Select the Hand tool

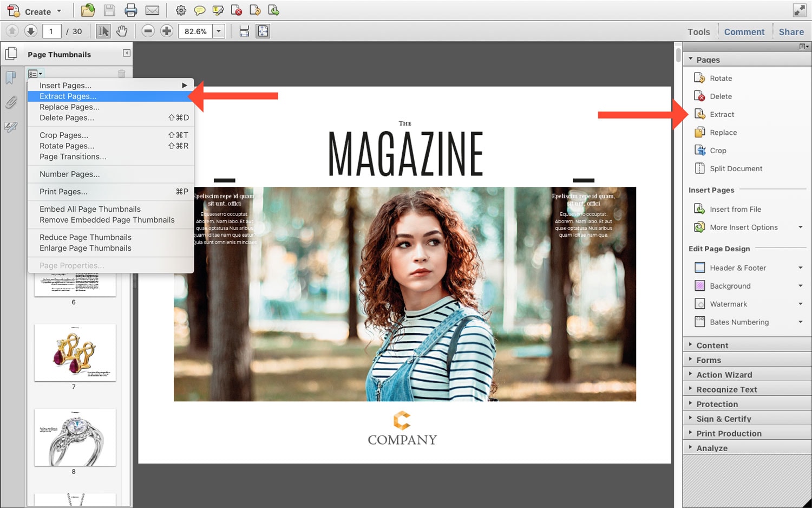(122, 31)
